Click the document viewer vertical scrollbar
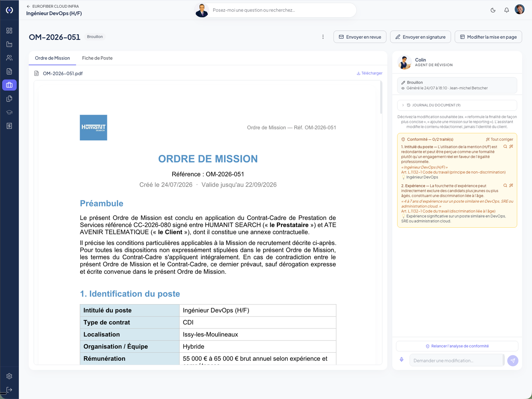532x399 pixels. [381, 98]
